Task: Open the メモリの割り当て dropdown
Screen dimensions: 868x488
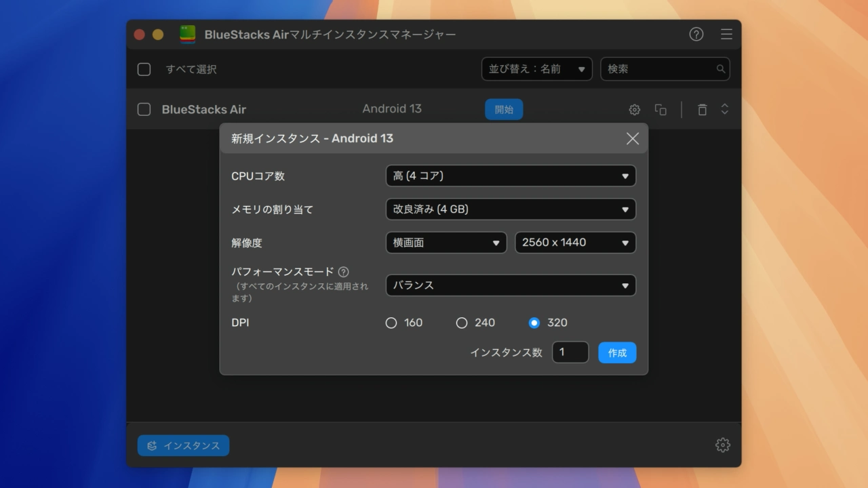Action: [511, 209]
